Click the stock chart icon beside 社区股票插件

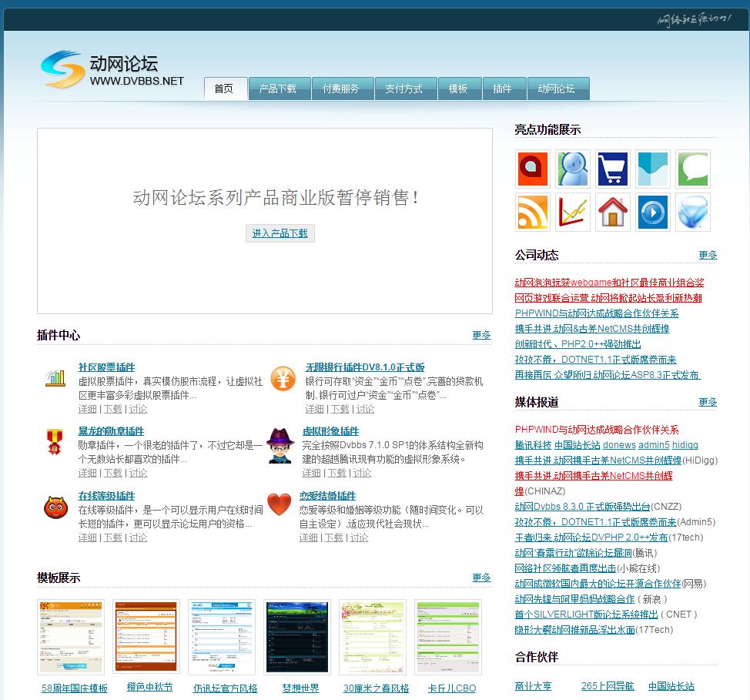pos(55,378)
